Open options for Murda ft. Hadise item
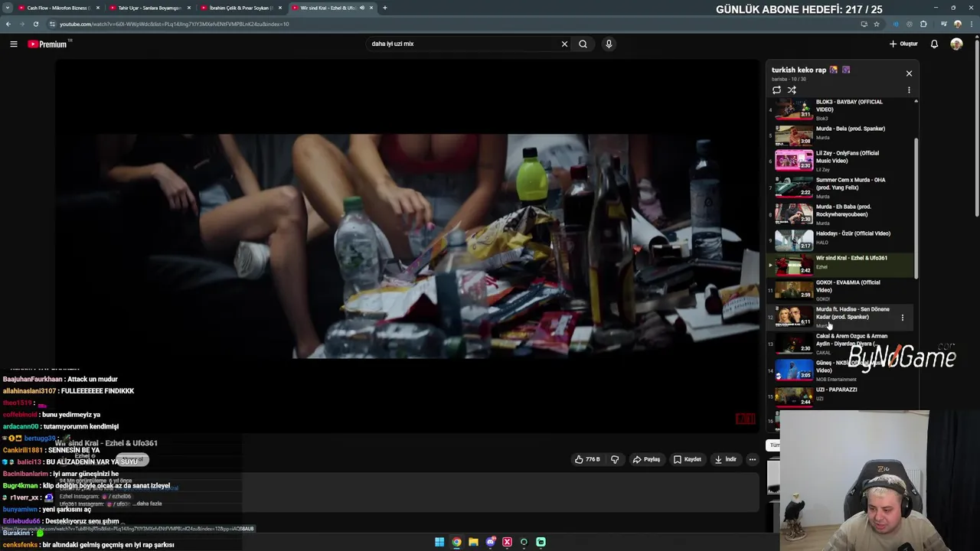Image resolution: width=980 pixels, height=551 pixels. [902, 318]
